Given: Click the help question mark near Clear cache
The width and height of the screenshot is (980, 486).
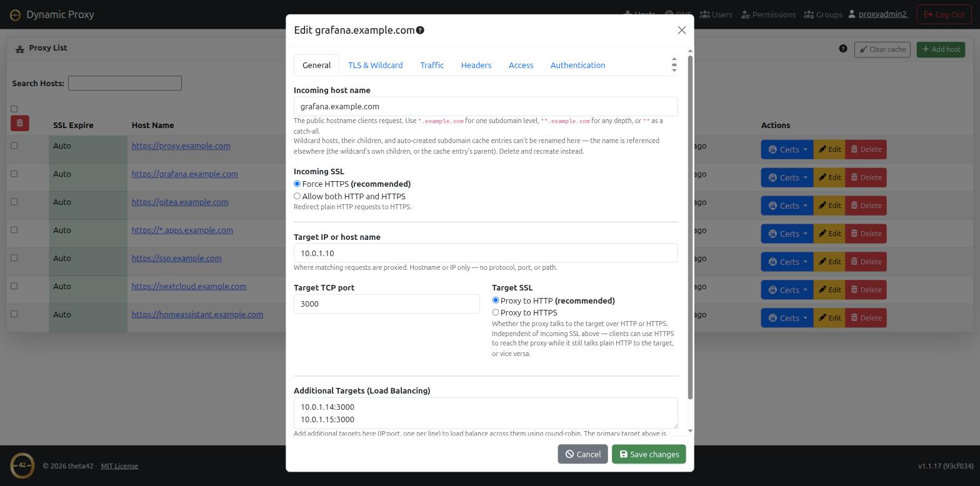Looking at the screenshot, I should [843, 49].
